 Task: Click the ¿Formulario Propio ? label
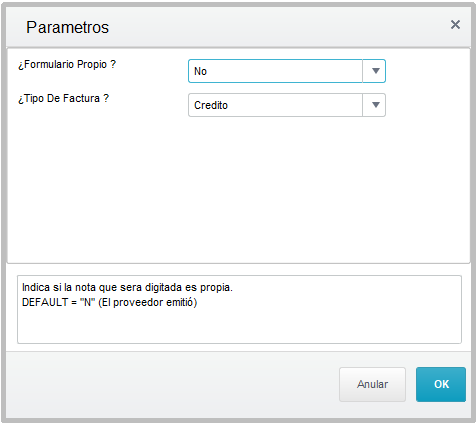click(x=67, y=64)
